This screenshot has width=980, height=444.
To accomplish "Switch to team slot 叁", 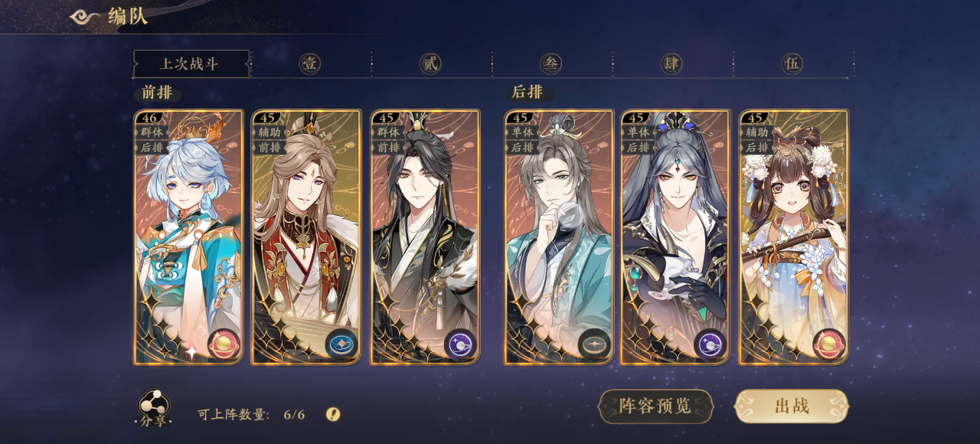I will (x=551, y=64).
